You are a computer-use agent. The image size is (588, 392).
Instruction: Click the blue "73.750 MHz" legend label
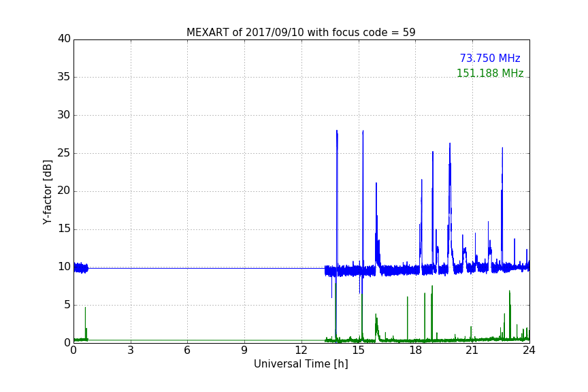[490, 59]
